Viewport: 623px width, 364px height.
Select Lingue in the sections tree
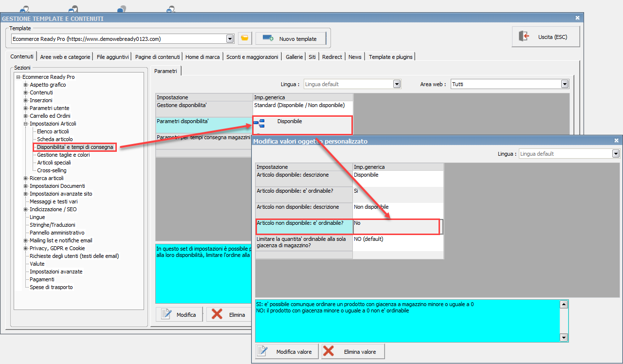[x=37, y=217]
